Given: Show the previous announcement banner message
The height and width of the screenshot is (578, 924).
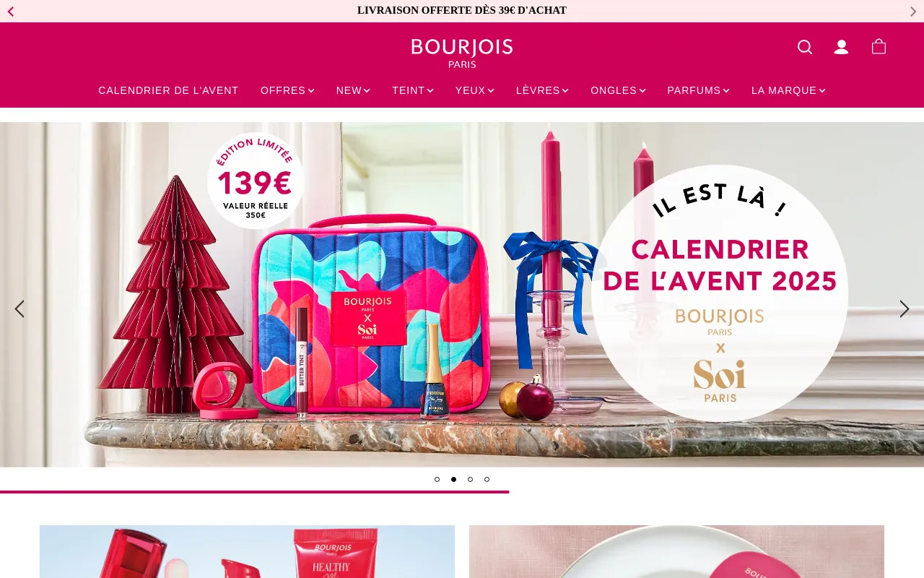Looking at the screenshot, I should [11, 11].
